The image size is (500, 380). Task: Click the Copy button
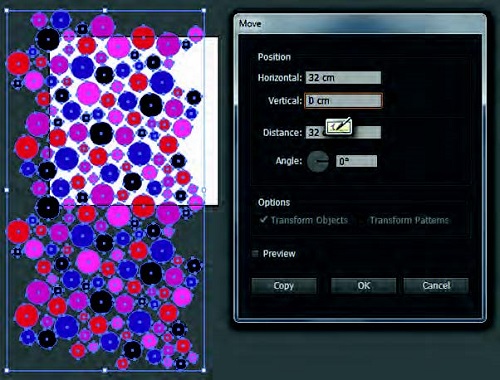tap(284, 286)
